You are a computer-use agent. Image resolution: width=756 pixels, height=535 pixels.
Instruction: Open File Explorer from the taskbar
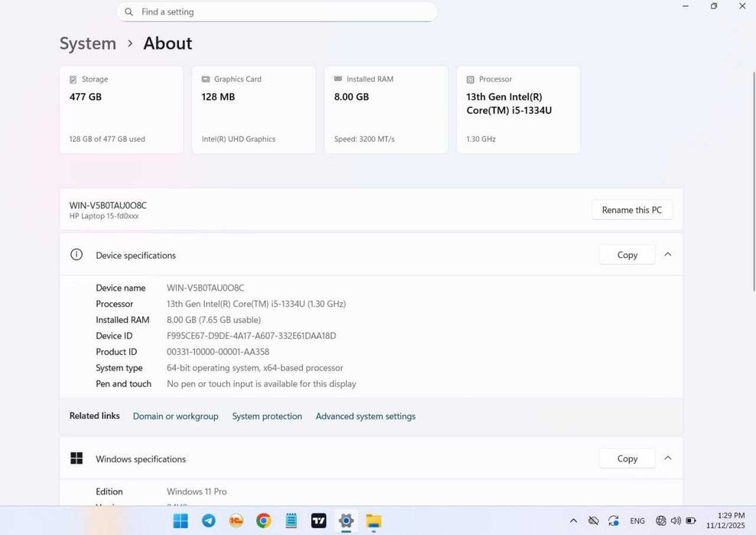coord(373,521)
